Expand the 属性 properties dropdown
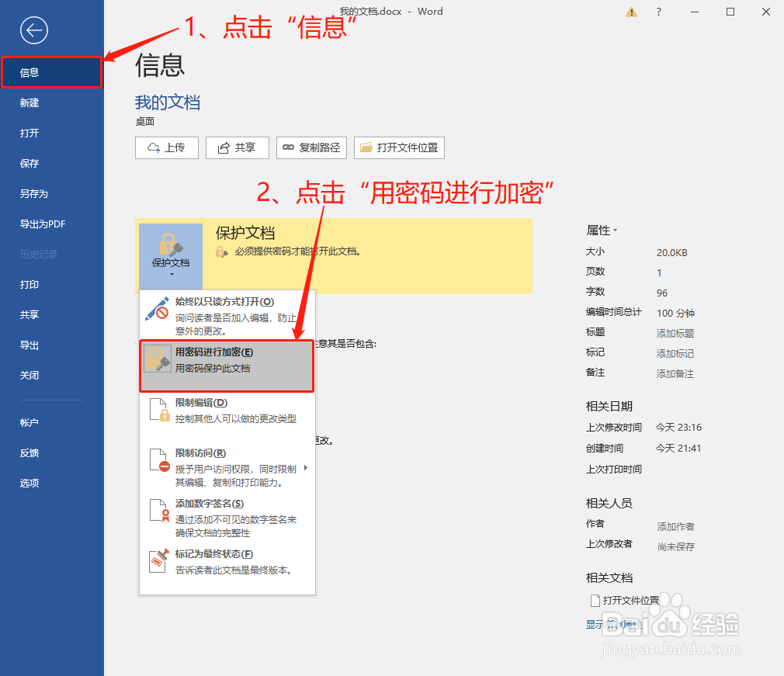The image size is (784, 676). [x=602, y=231]
